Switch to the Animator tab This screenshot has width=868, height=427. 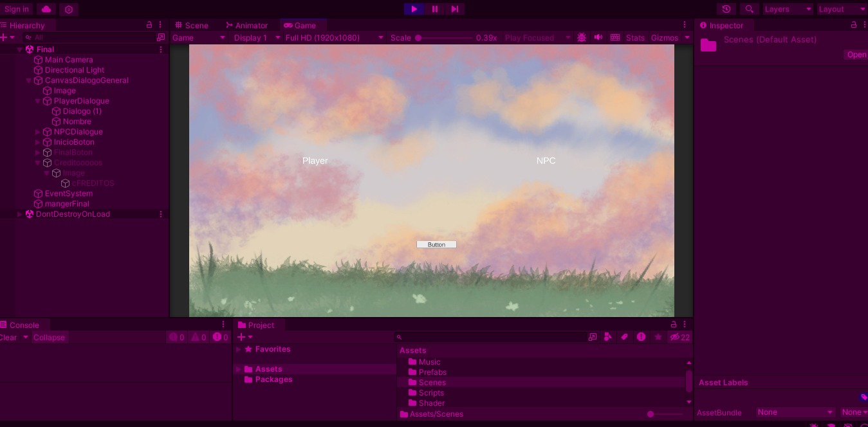click(246, 25)
